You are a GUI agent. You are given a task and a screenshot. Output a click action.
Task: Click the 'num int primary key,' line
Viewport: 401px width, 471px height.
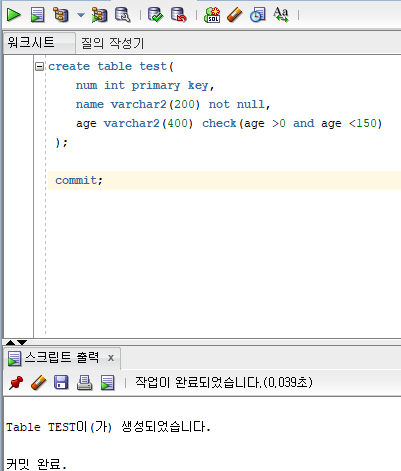[145, 86]
